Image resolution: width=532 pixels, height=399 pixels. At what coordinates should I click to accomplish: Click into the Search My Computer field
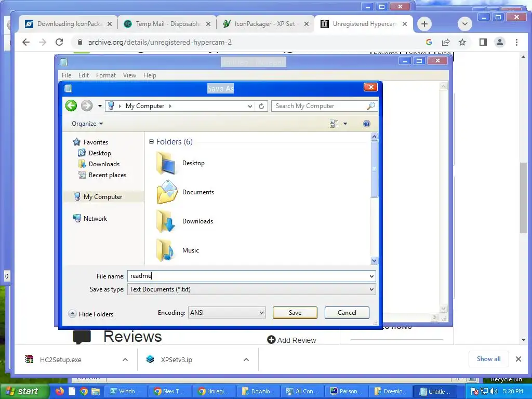319,106
